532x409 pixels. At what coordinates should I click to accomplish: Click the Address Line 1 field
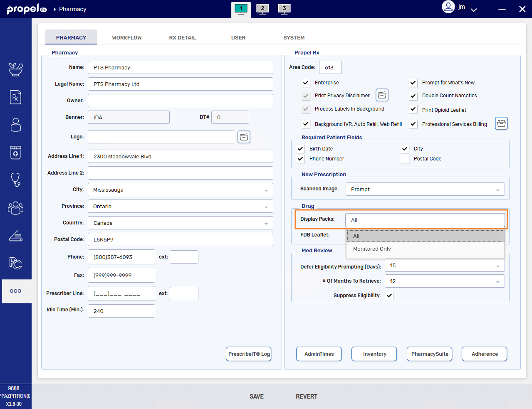(x=181, y=156)
